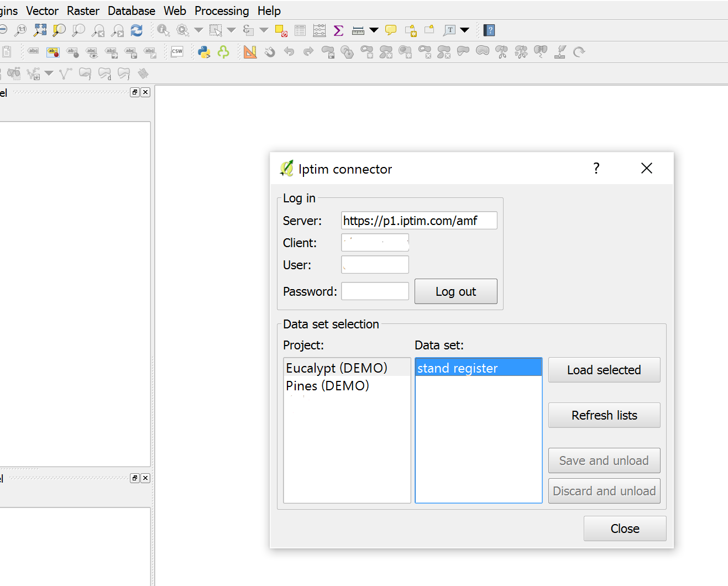Launch the MetaSearch CSW catalog tool

(x=177, y=51)
